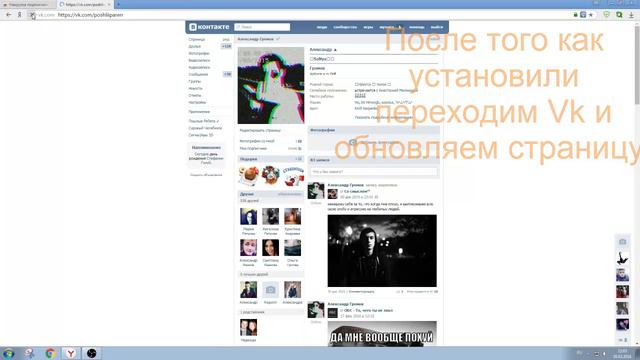Open the black-and-white hooded man post photo
The width and height of the screenshot is (640, 360).
[x=382, y=251]
